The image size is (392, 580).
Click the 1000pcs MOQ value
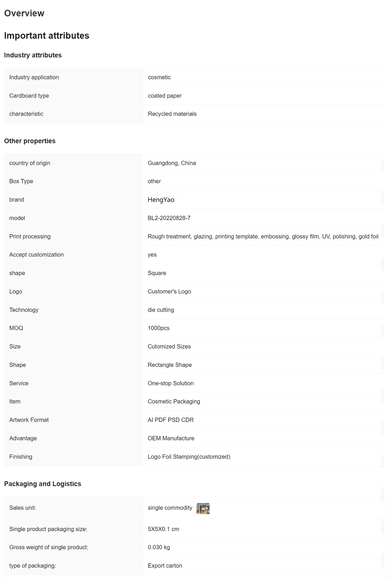159,328
